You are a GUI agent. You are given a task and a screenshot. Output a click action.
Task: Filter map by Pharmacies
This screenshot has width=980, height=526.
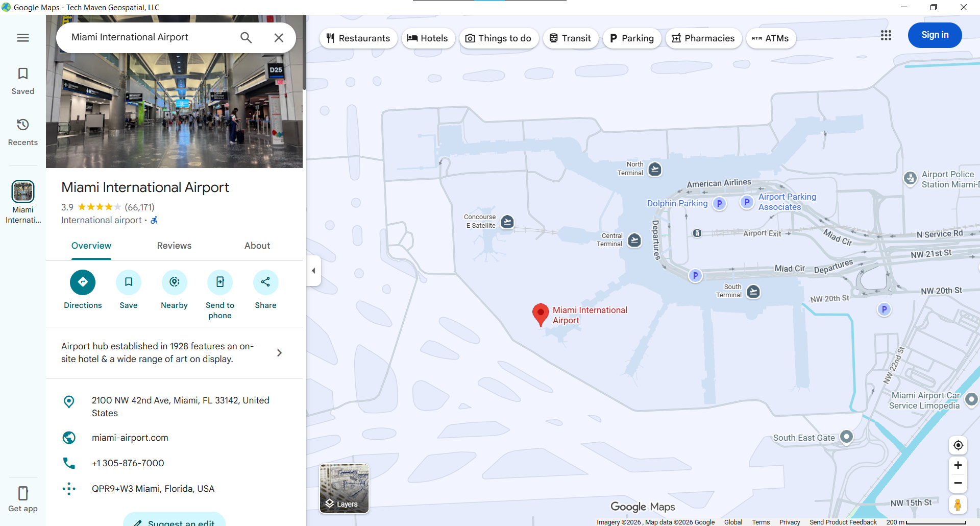[x=703, y=38]
